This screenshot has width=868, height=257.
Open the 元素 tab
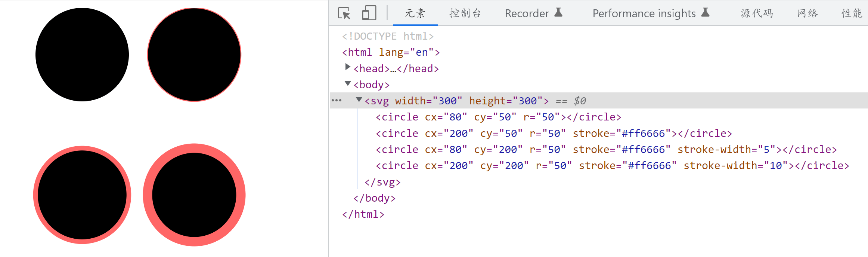[415, 13]
